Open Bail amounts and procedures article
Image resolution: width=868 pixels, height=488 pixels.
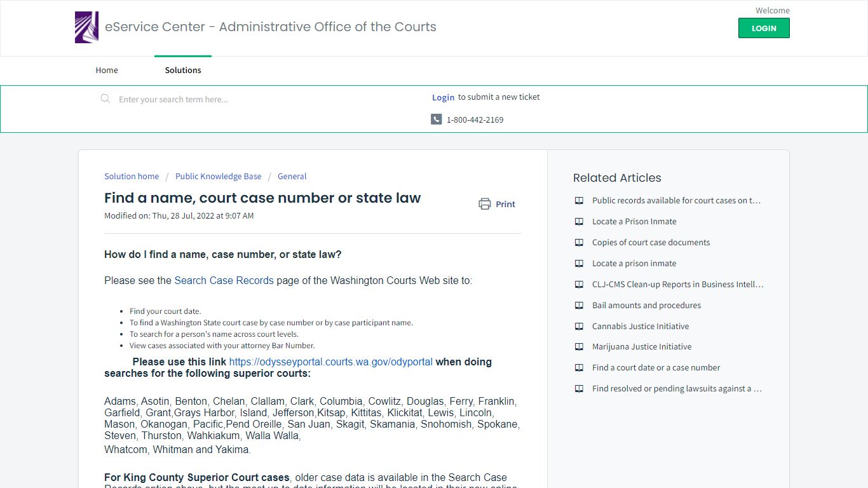pyautogui.click(x=646, y=305)
